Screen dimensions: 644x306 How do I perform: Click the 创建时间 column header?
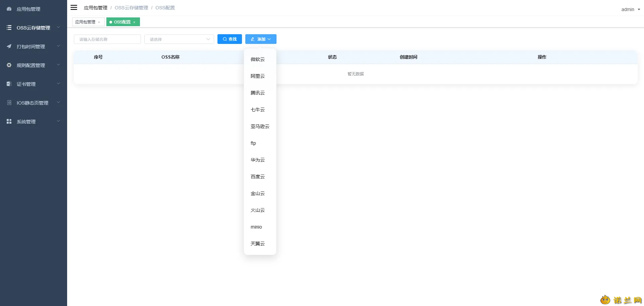[408, 57]
